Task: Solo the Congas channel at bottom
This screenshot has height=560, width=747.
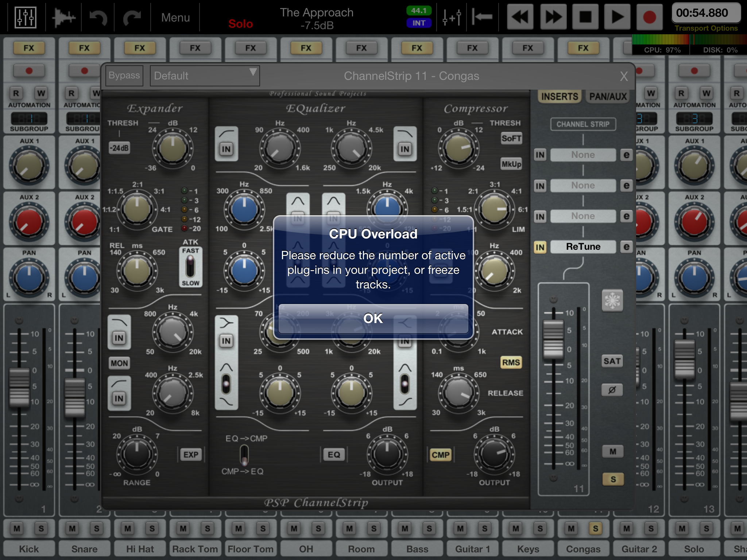Action: click(x=595, y=528)
